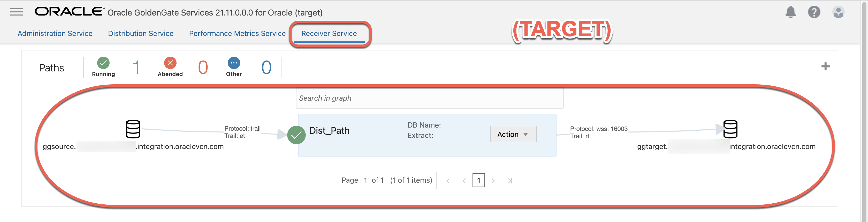Click page number 1 button
This screenshot has width=868, height=222.
click(x=478, y=181)
